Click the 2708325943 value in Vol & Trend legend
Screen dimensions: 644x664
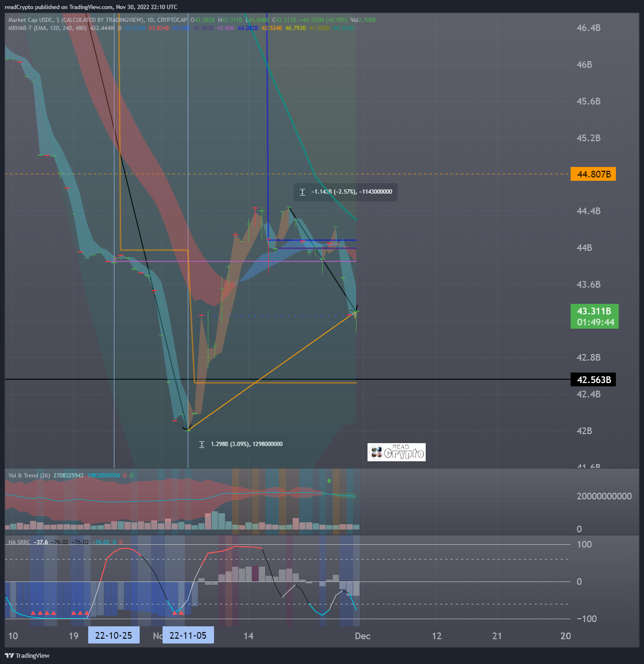pos(69,476)
